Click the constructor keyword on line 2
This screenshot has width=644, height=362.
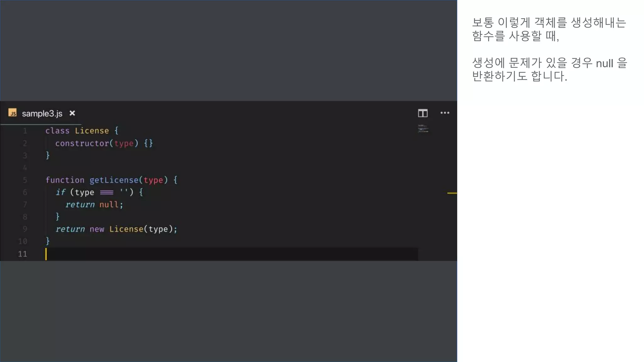pyautogui.click(x=82, y=143)
